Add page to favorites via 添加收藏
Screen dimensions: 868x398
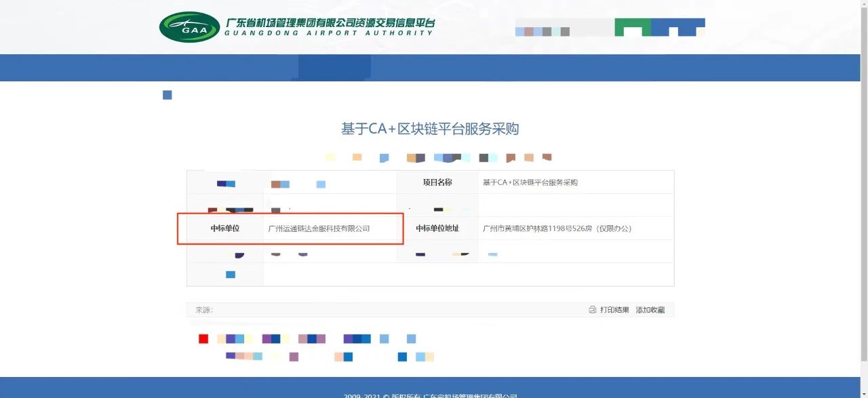[650, 310]
